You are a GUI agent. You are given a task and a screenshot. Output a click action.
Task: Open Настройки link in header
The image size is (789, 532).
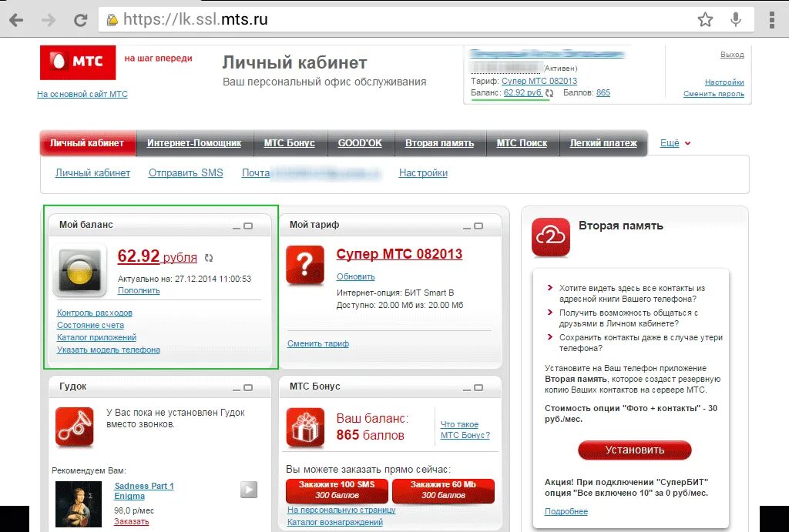pos(724,82)
